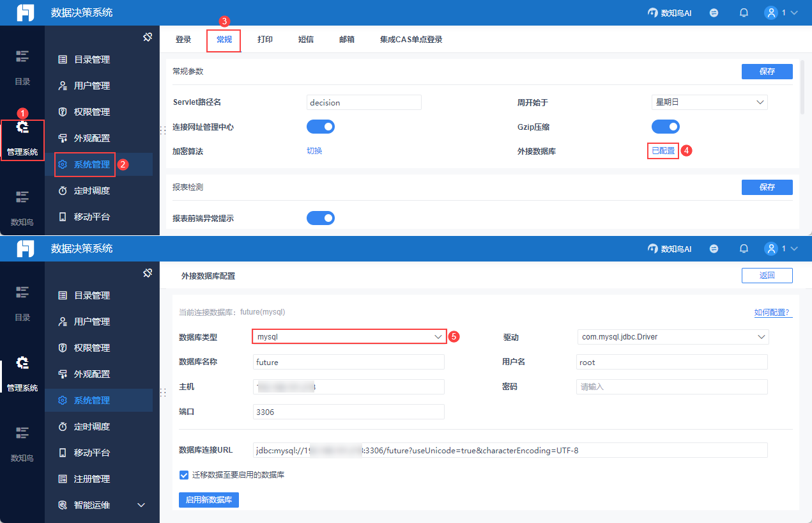Image resolution: width=812 pixels, height=523 pixels.
Task: Switch to 集成CAS单点登录 tab
Action: 411,40
